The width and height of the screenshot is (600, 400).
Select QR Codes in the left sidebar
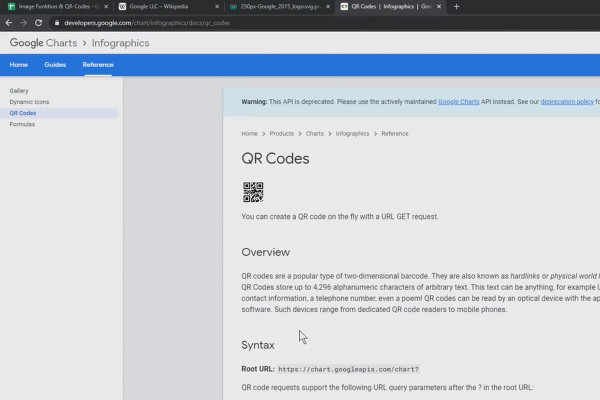[23, 113]
